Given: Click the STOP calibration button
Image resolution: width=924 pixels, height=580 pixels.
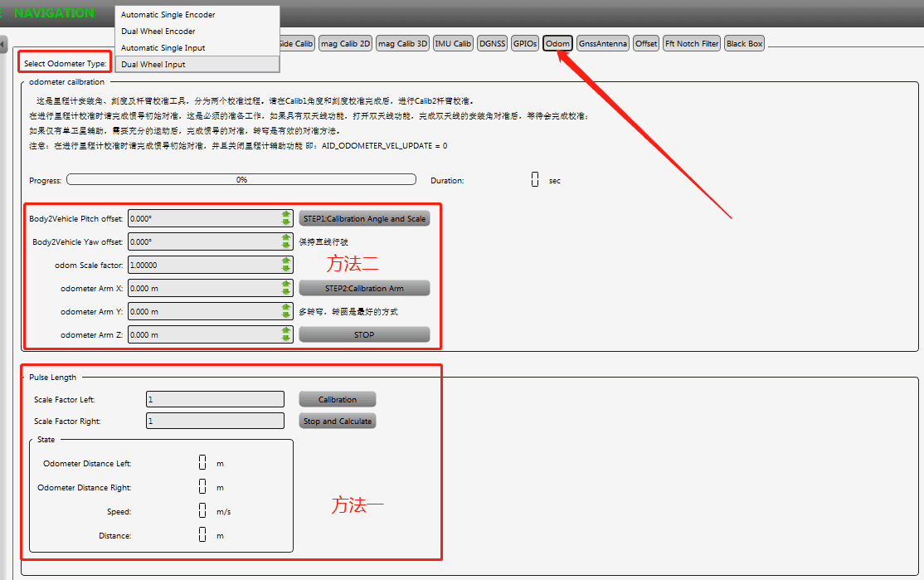Looking at the screenshot, I should coord(364,335).
